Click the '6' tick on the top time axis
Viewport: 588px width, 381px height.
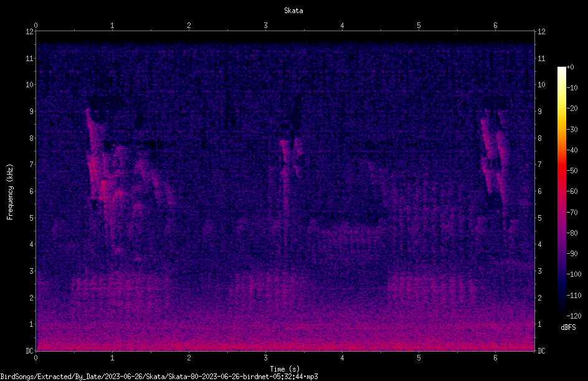point(495,26)
